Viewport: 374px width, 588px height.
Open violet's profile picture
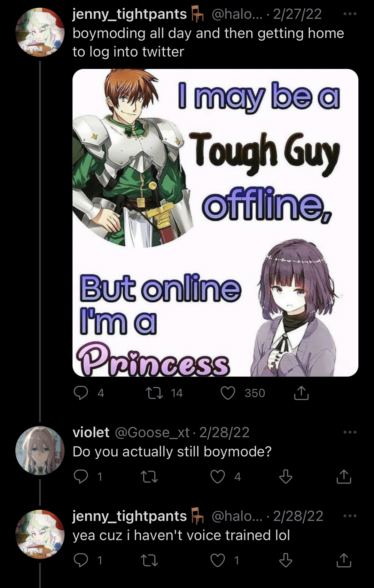pos(40,451)
